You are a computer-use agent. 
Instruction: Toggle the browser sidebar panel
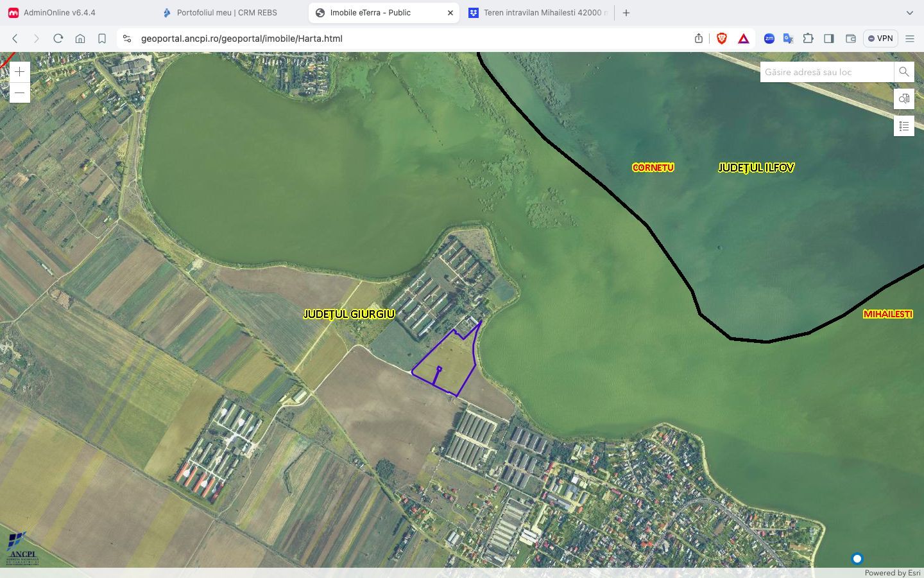(829, 39)
